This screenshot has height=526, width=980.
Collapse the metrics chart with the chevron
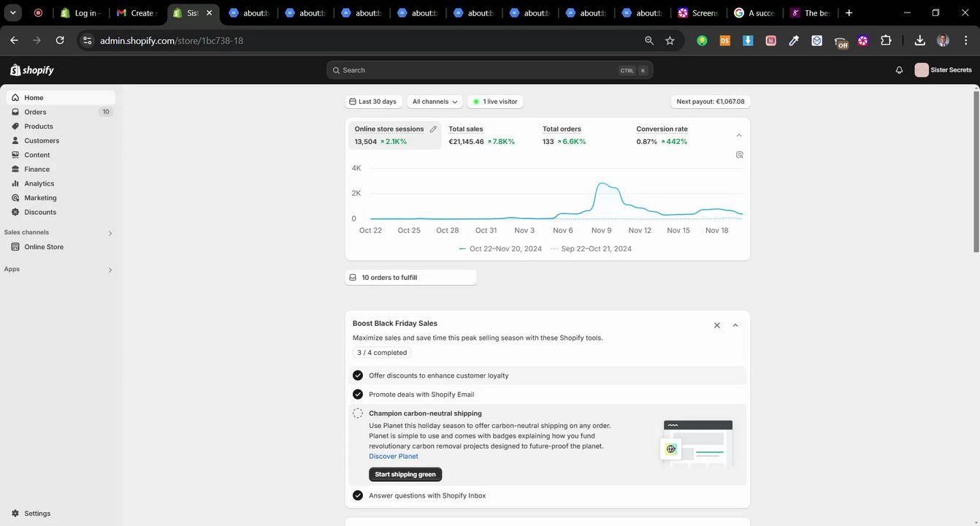tap(739, 135)
